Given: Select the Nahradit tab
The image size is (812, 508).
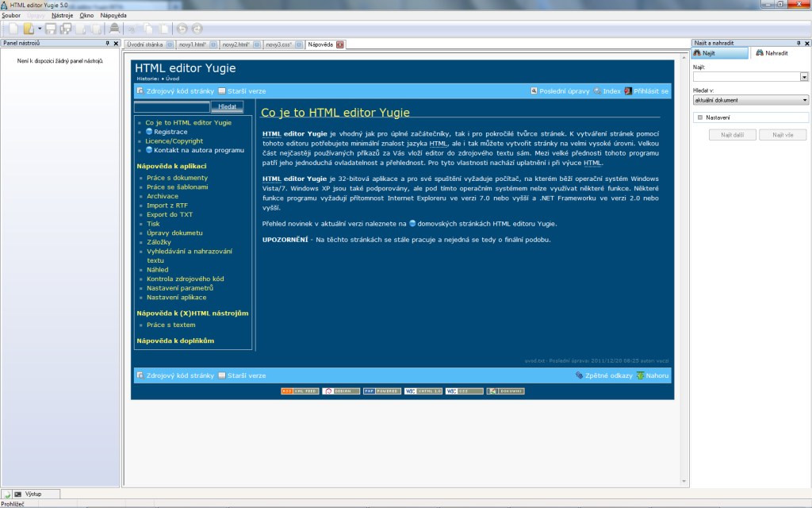Looking at the screenshot, I should (776, 53).
